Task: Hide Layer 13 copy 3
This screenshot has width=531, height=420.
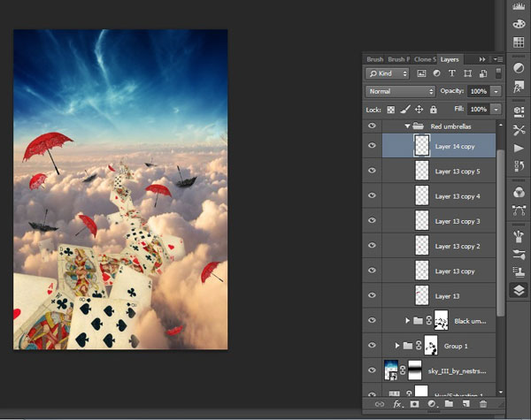Action: (373, 220)
